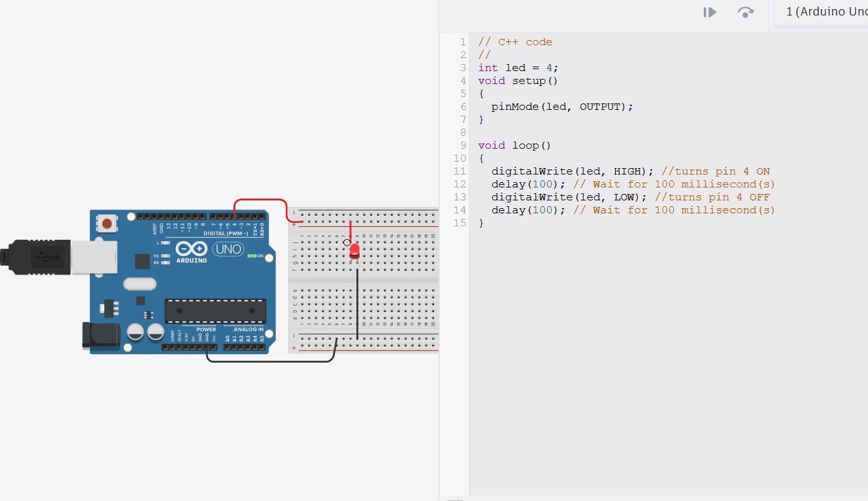Click line number 6 in the gutter
The height and width of the screenshot is (501, 868).
tap(463, 107)
